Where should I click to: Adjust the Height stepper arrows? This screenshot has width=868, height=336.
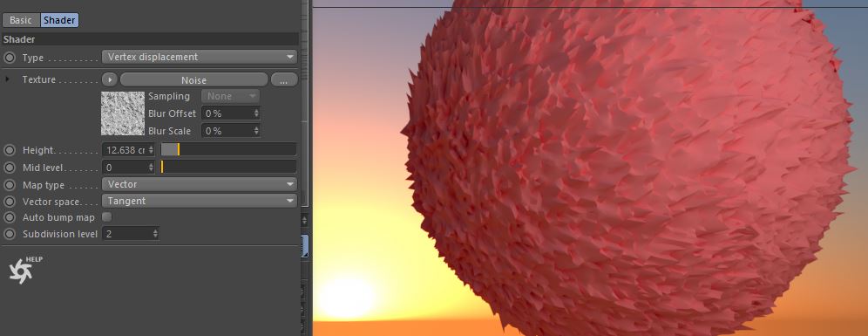coord(151,150)
